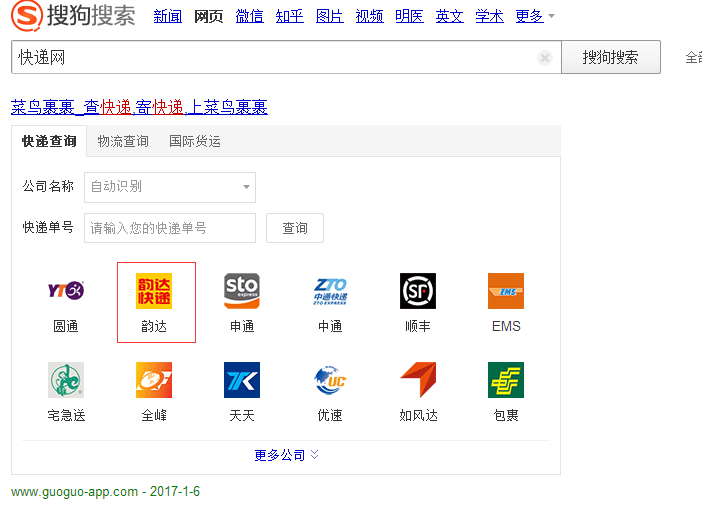Select the current 网页 category
The image size is (702, 517).
209,16
